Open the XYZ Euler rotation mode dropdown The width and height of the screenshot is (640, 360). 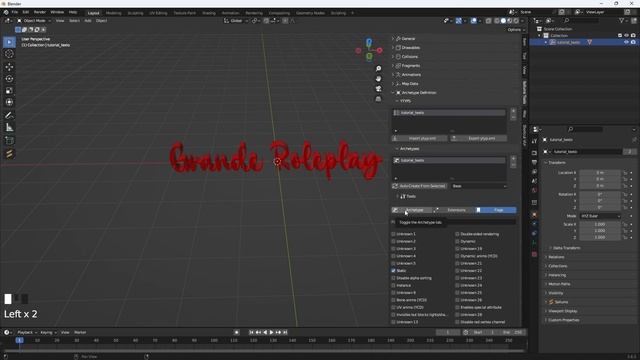[x=600, y=216]
